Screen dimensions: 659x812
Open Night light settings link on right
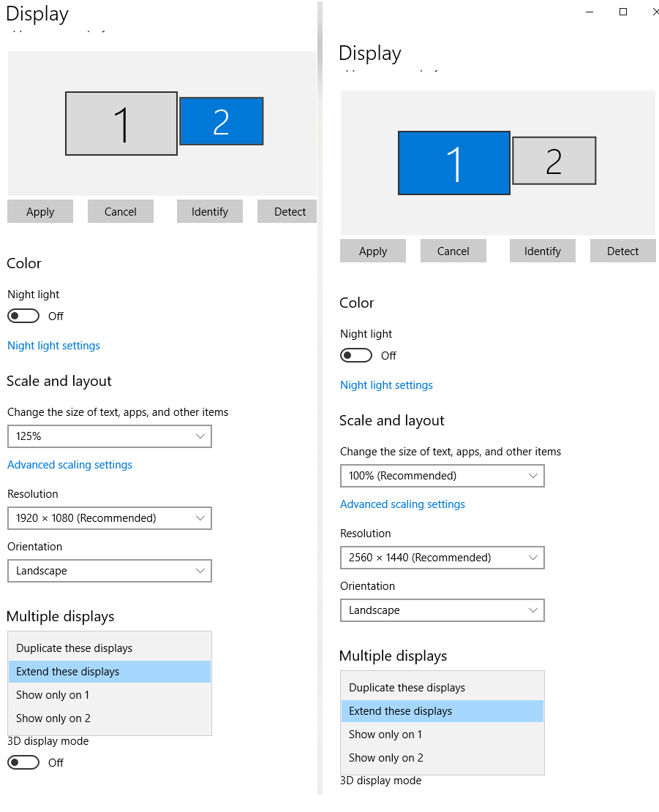tap(386, 384)
